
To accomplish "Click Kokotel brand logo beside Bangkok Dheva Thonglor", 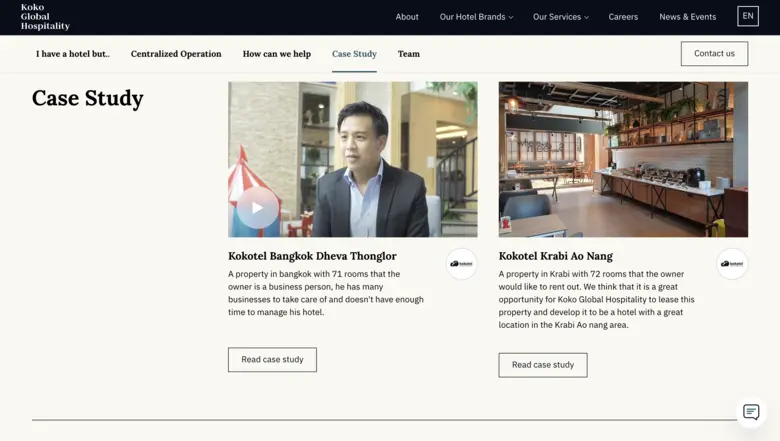I will 461,264.
